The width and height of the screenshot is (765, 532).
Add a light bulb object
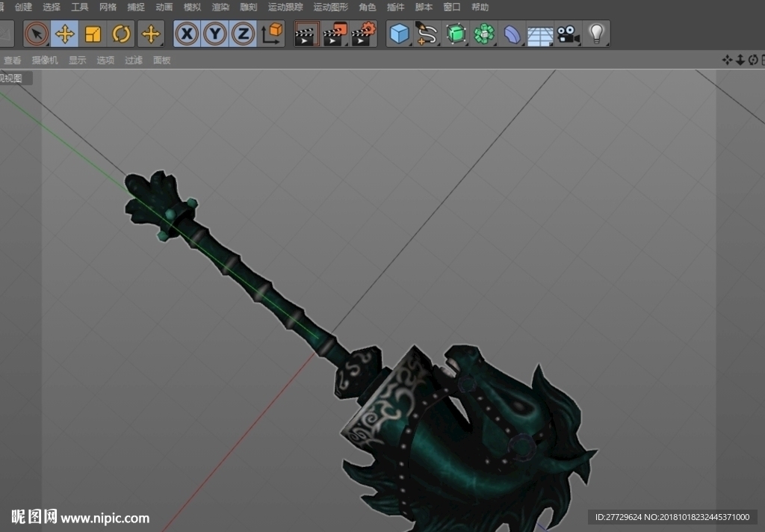596,34
